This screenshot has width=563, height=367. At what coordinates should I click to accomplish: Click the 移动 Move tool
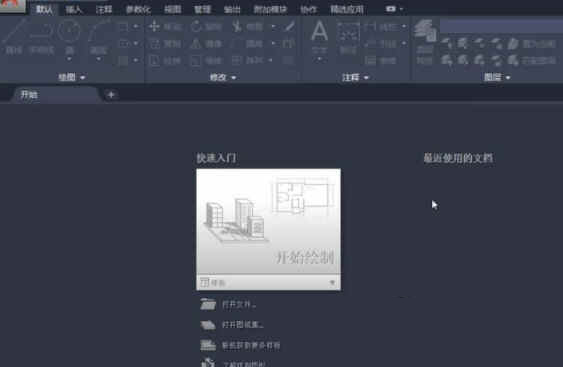click(166, 26)
